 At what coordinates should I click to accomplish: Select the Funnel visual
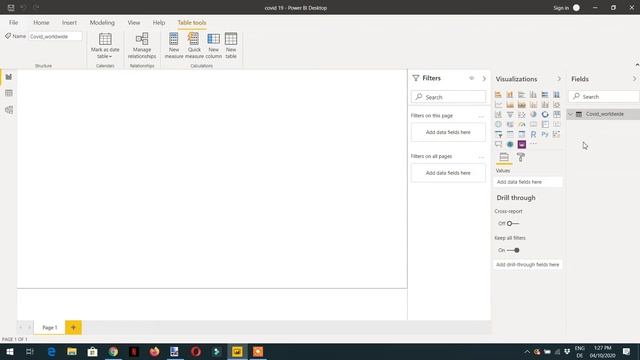[510, 115]
